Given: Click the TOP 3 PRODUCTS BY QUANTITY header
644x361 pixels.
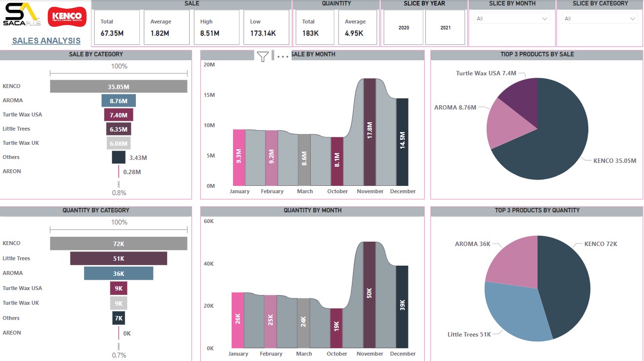Looking at the screenshot, I should click(x=537, y=211).
